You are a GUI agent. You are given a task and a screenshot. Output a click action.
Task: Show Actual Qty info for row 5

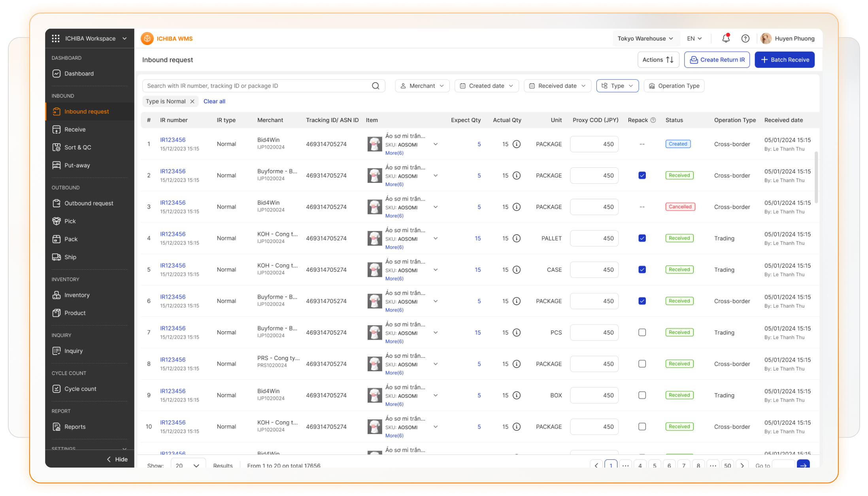(516, 270)
